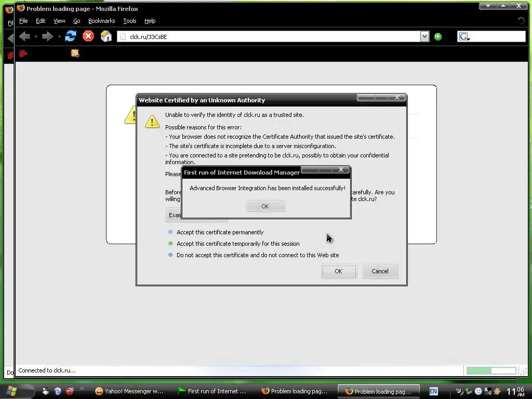Click the Forward arrow in Firefox toolbar
Screen dimensions: 532x399
[47, 36]
